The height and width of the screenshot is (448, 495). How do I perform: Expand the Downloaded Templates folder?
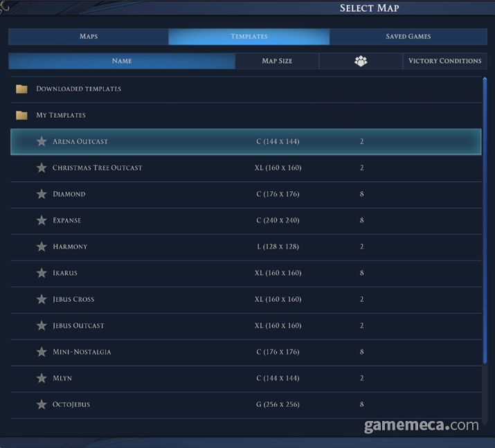click(x=78, y=89)
